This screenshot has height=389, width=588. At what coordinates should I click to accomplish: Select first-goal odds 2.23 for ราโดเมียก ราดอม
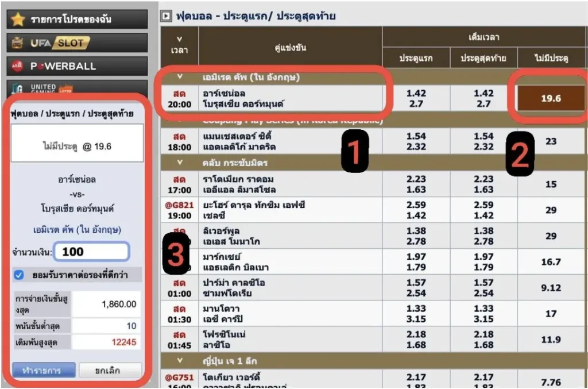416,179
